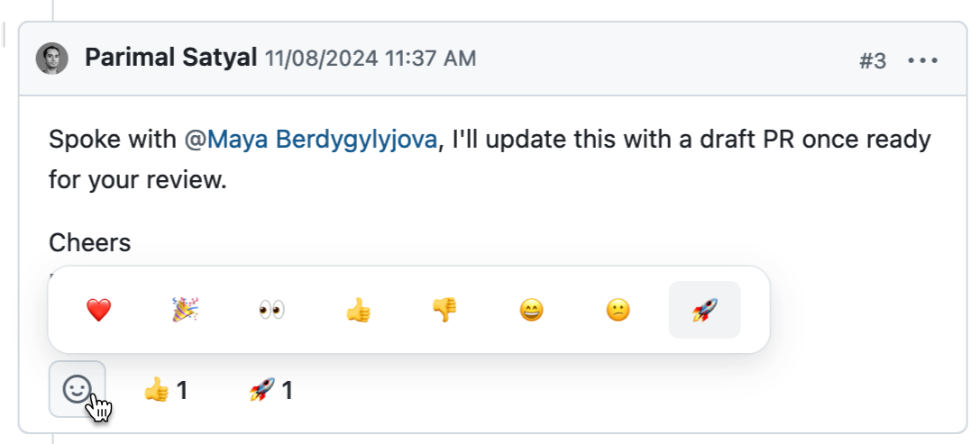Select the confused face emoji reaction

[x=618, y=311]
